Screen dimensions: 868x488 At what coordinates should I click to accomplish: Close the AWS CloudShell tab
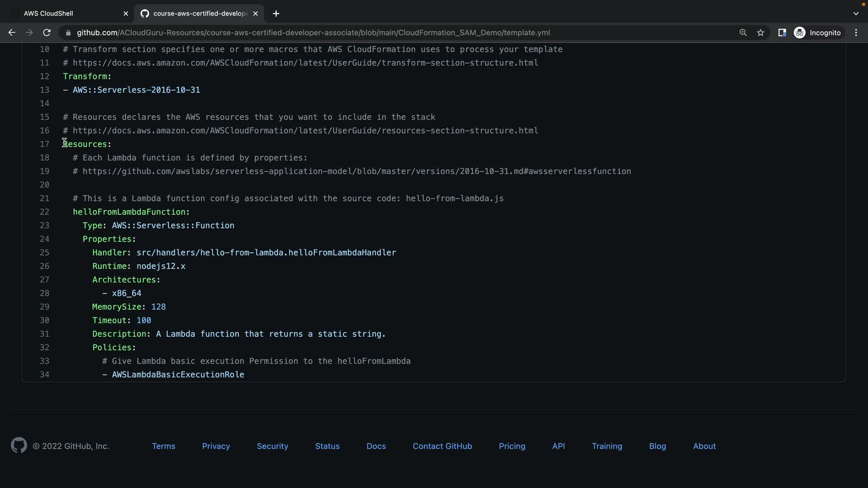click(x=126, y=14)
